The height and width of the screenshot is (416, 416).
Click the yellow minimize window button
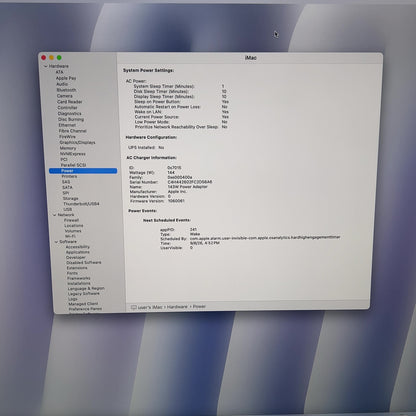point(51,58)
